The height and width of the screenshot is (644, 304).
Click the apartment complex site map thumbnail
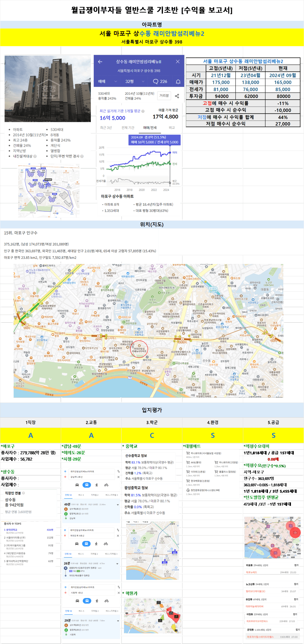[49, 190]
